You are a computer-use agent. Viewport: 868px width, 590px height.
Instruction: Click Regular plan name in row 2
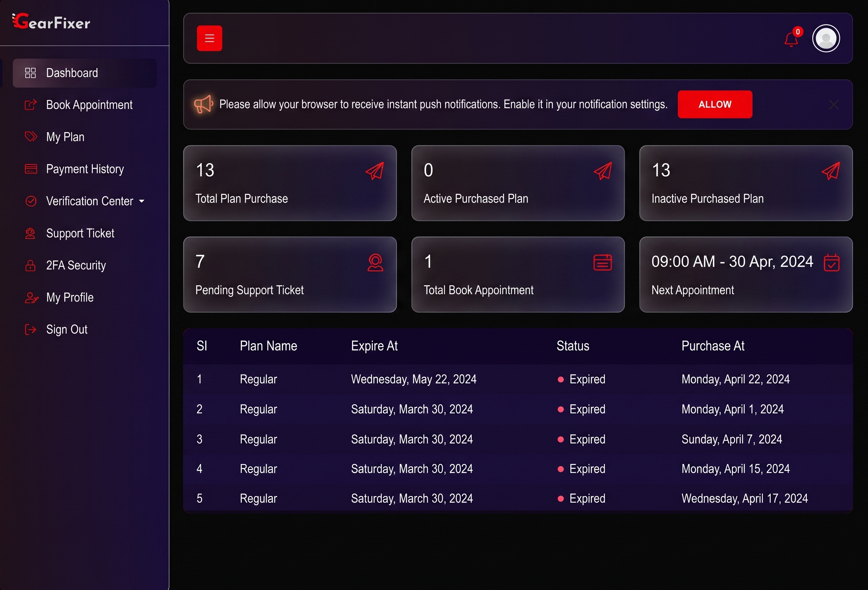tap(258, 409)
